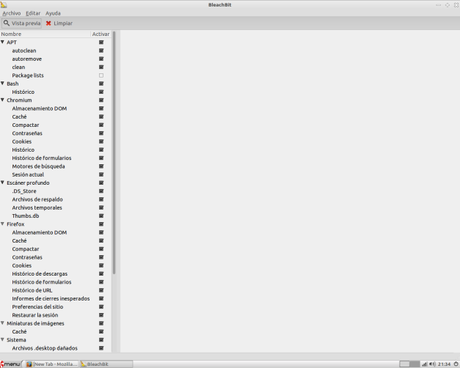Select the Caché row under Miniaturas
Viewport: 460px width, 368px height.
click(x=56, y=332)
